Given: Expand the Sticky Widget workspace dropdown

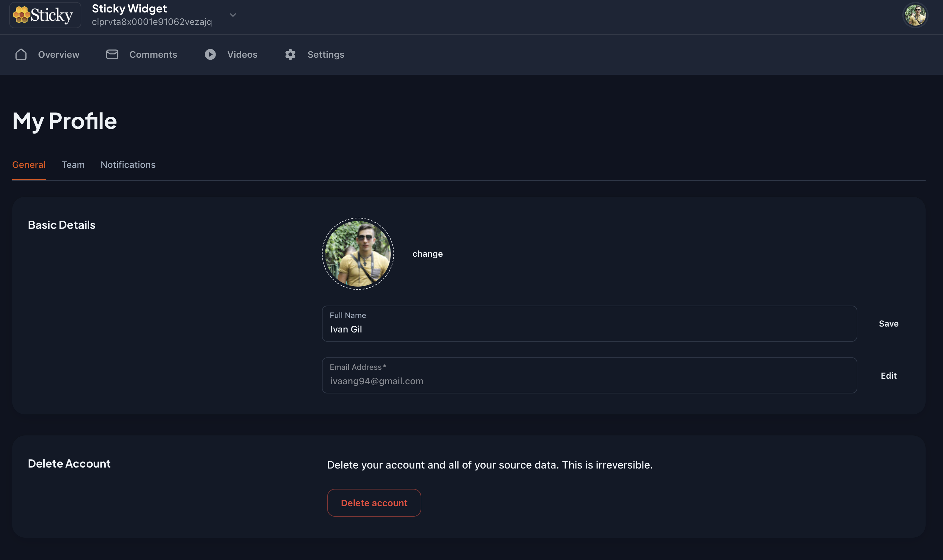Looking at the screenshot, I should [x=233, y=15].
